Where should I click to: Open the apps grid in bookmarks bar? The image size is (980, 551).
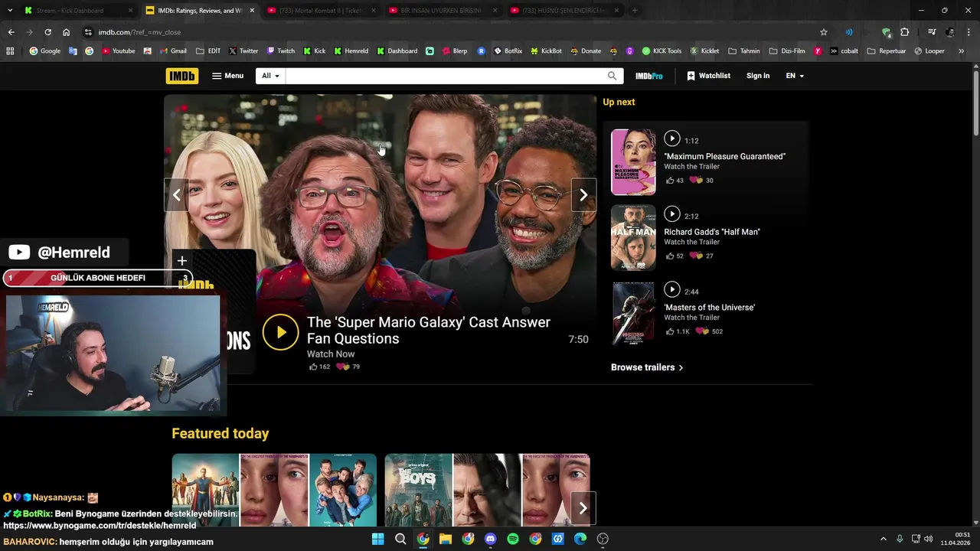point(10,51)
